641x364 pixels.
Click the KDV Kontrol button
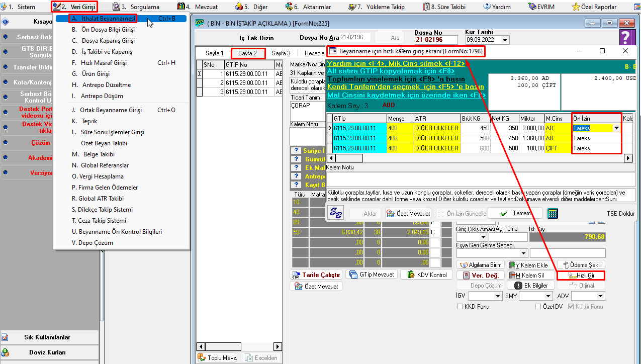427,275
